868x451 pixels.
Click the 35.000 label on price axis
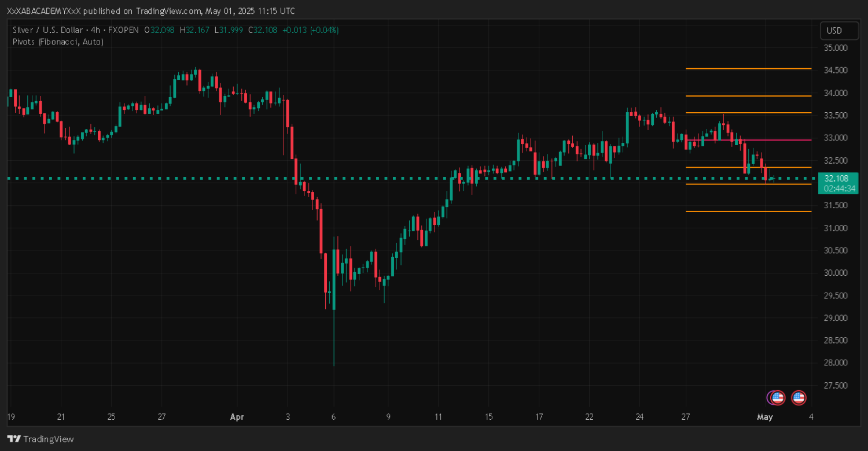[x=834, y=47]
